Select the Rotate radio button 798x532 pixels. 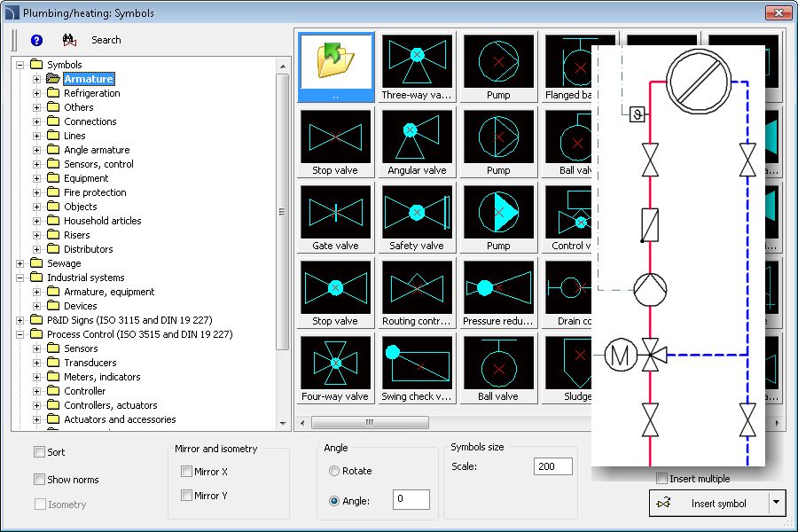(x=334, y=471)
